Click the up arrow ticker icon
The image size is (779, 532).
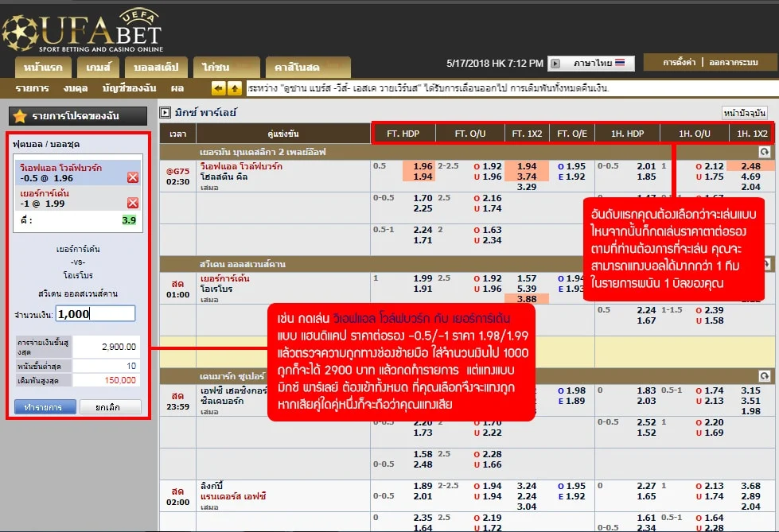235,88
